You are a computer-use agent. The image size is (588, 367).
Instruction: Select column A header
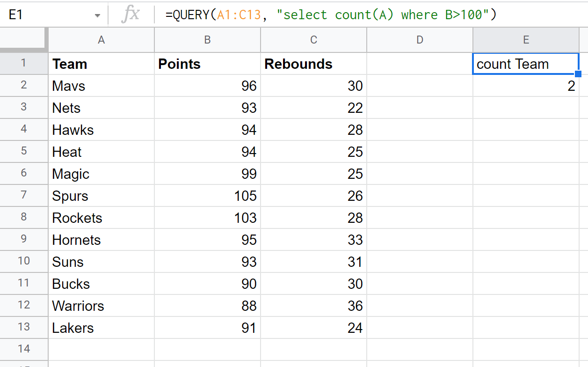(x=101, y=40)
